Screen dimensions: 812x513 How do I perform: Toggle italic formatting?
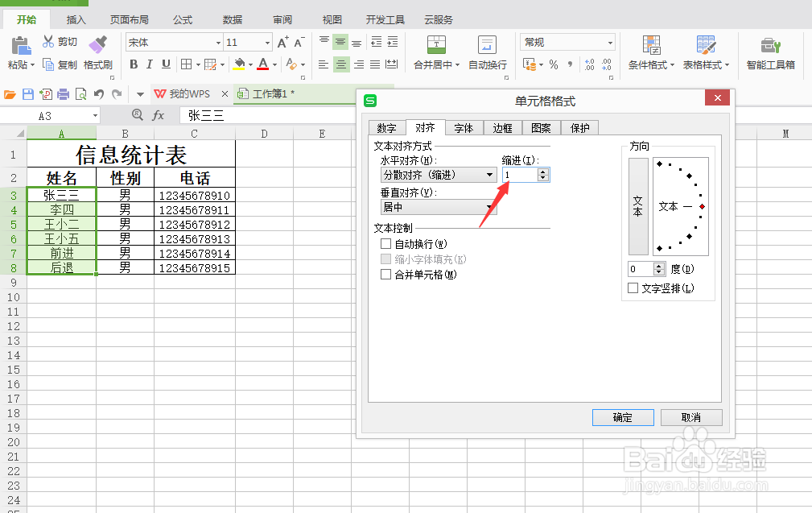150,64
